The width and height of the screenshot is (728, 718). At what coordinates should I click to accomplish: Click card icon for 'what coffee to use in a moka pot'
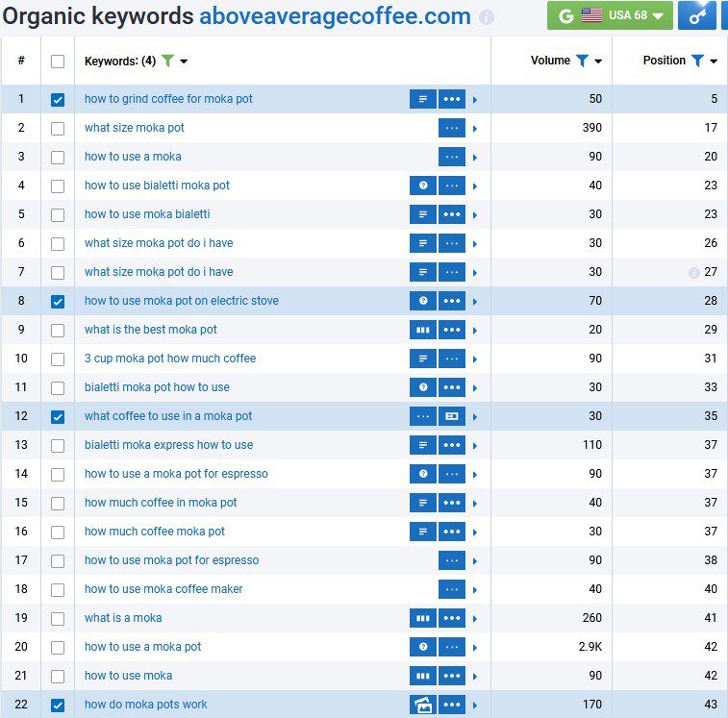tap(452, 416)
